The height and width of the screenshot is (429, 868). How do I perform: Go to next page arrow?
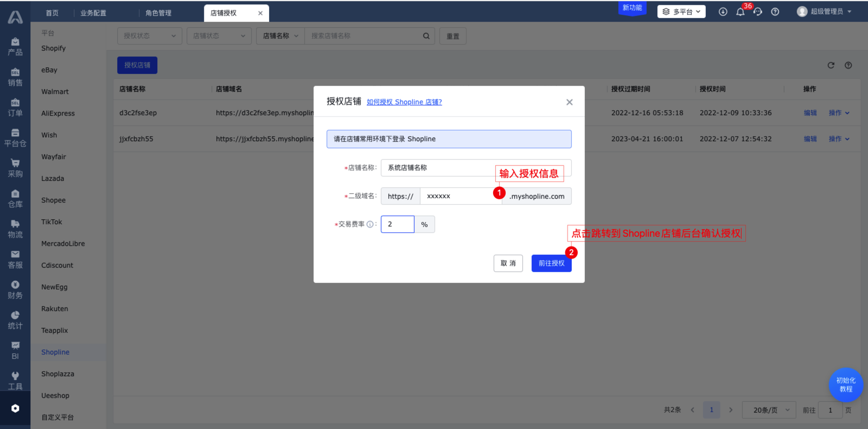click(731, 410)
